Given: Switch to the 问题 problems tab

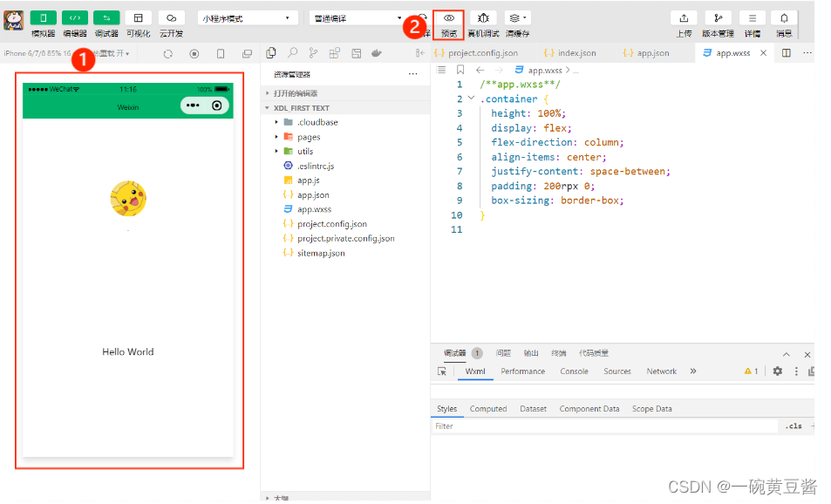Looking at the screenshot, I should click(x=503, y=353).
